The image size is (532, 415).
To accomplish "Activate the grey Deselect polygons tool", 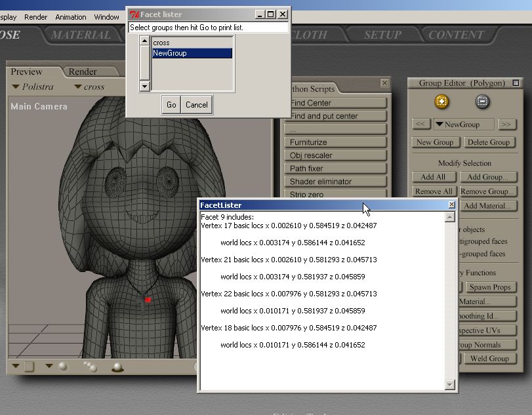I will (x=482, y=102).
